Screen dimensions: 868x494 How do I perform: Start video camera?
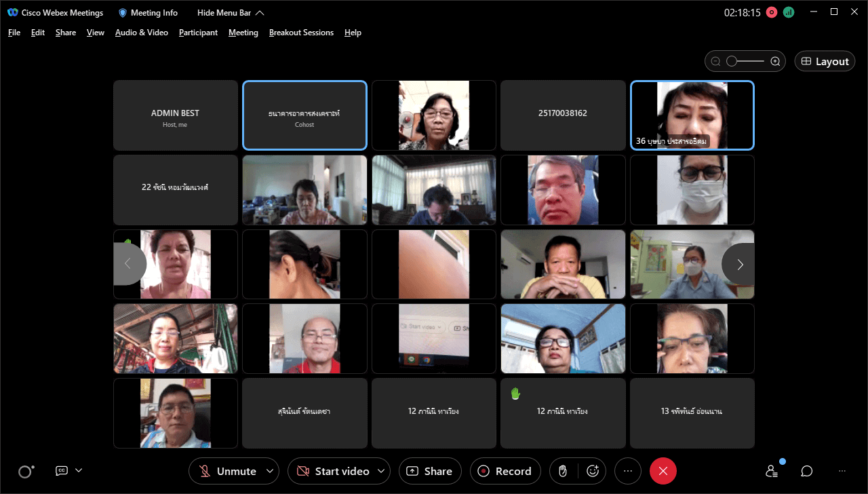pos(333,471)
